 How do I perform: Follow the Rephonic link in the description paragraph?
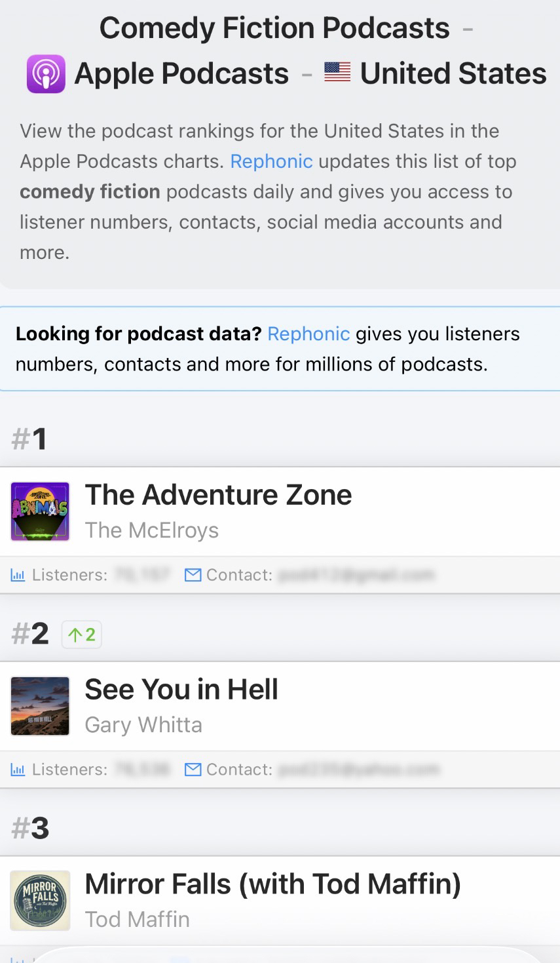[x=271, y=161]
